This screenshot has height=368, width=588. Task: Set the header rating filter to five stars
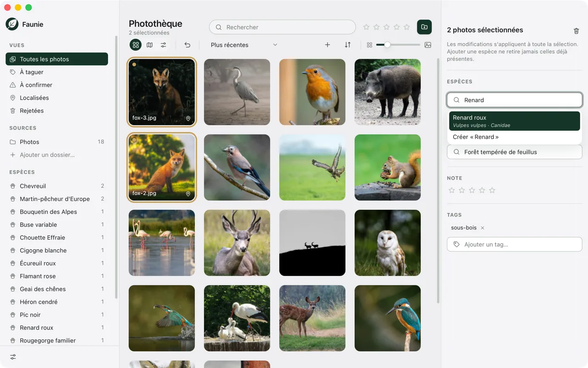click(407, 27)
